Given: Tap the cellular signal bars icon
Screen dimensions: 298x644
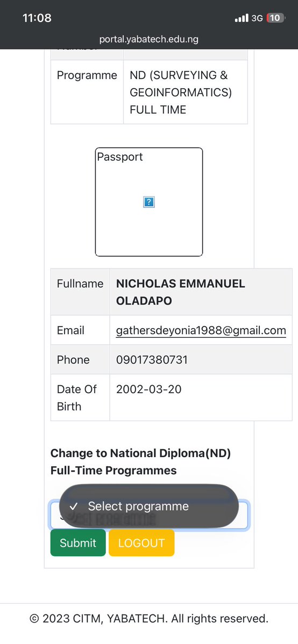Looking at the screenshot, I should pos(242,18).
